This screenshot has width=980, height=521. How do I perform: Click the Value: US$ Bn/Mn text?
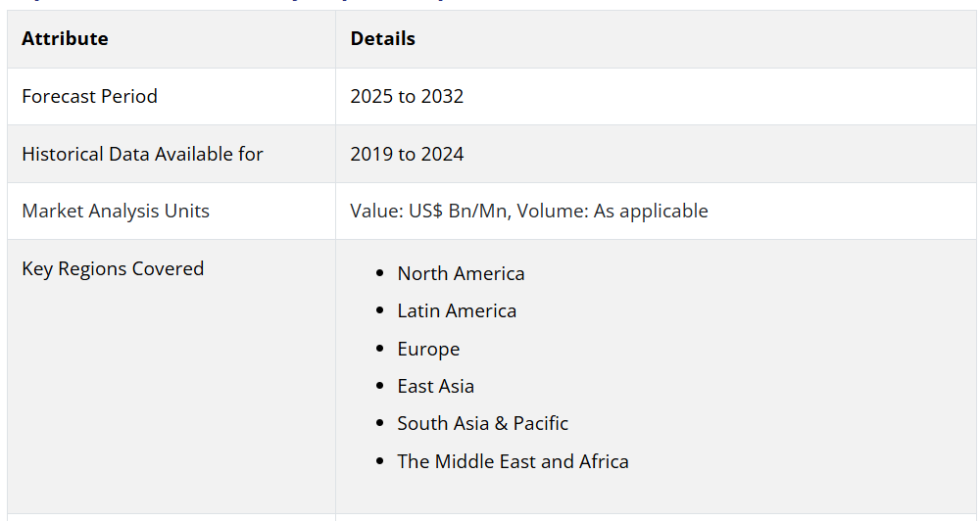pos(429,211)
